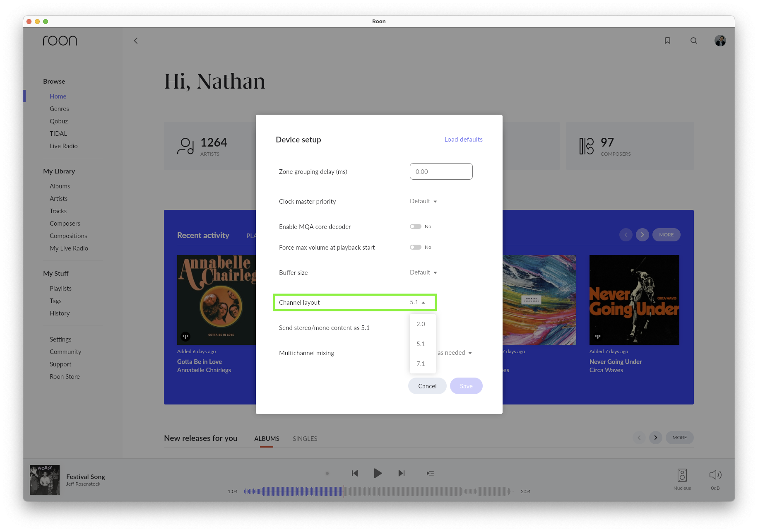Click MORE in Recent activity
Viewport: 758px width, 532px height.
667,235
